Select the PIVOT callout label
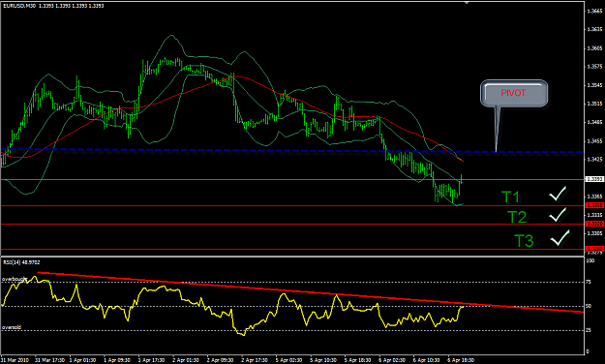The image size is (605, 364). (x=513, y=93)
